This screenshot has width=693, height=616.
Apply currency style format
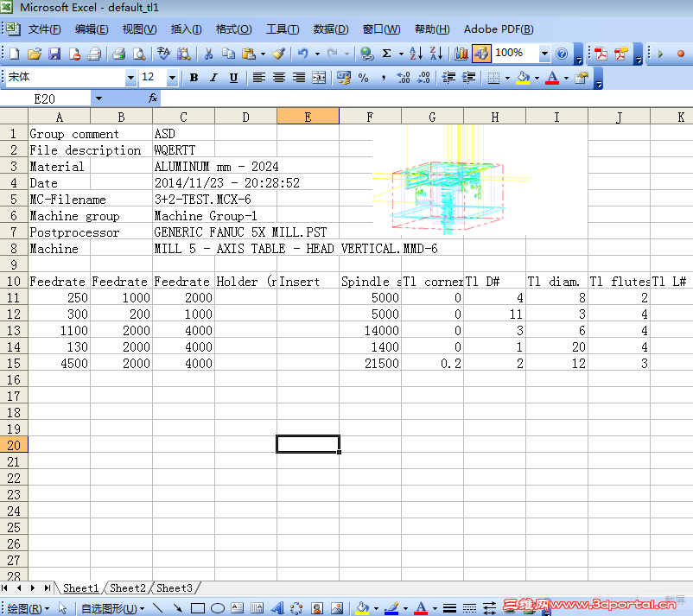tap(343, 79)
